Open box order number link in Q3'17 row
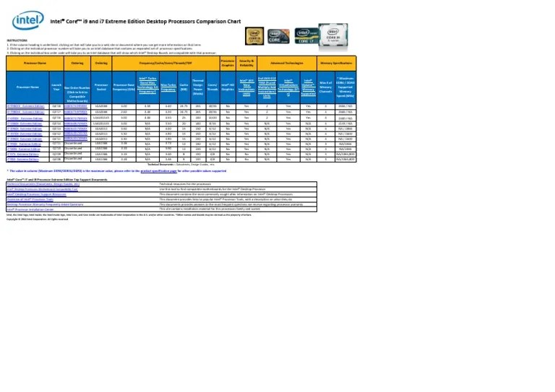The width and height of the screenshot is (555, 392). click(x=76, y=112)
